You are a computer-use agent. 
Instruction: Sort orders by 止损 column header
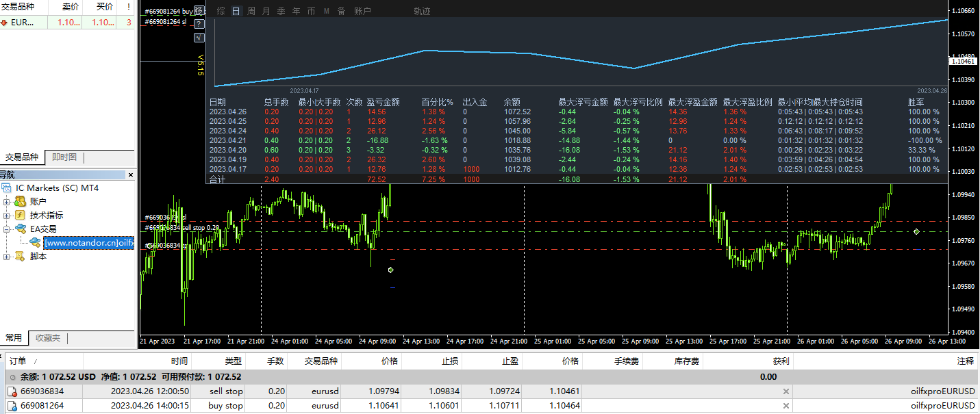[432, 361]
